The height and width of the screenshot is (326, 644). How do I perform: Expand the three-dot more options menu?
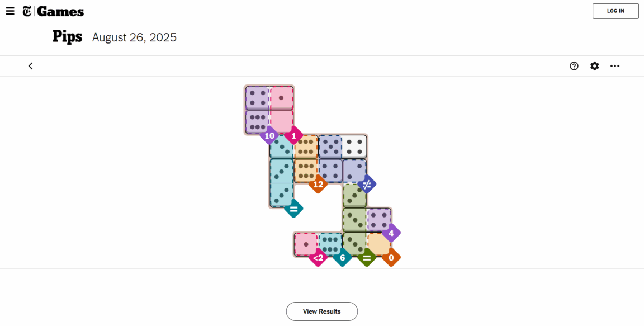click(615, 66)
